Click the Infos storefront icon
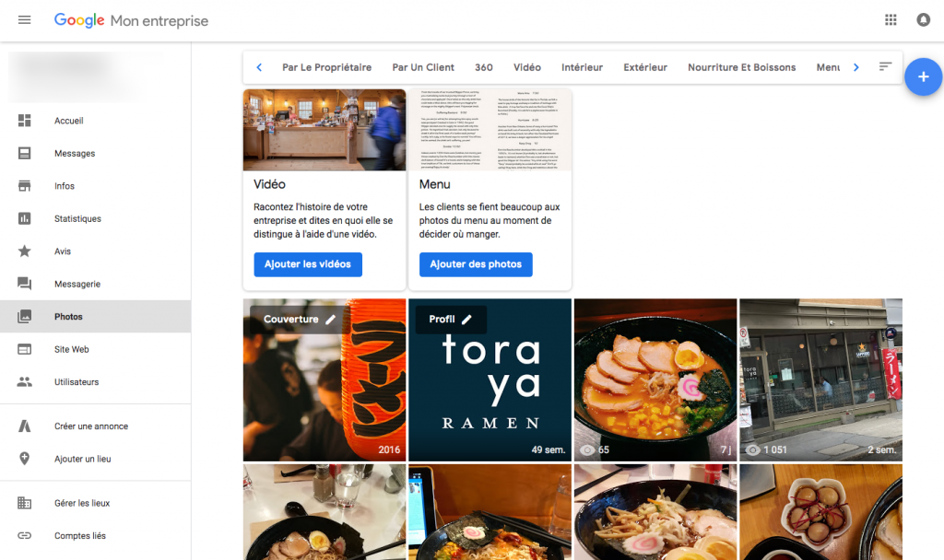This screenshot has height=560, width=944. click(24, 186)
